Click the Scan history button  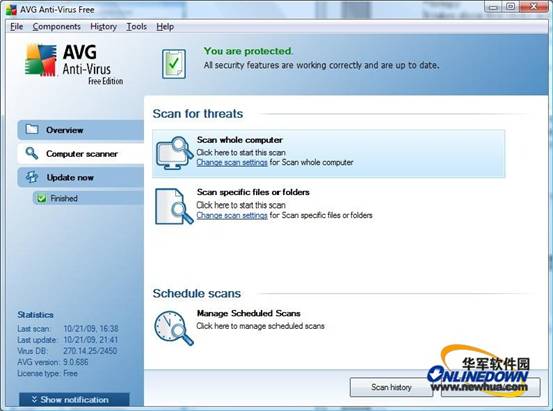[x=391, y=387]
